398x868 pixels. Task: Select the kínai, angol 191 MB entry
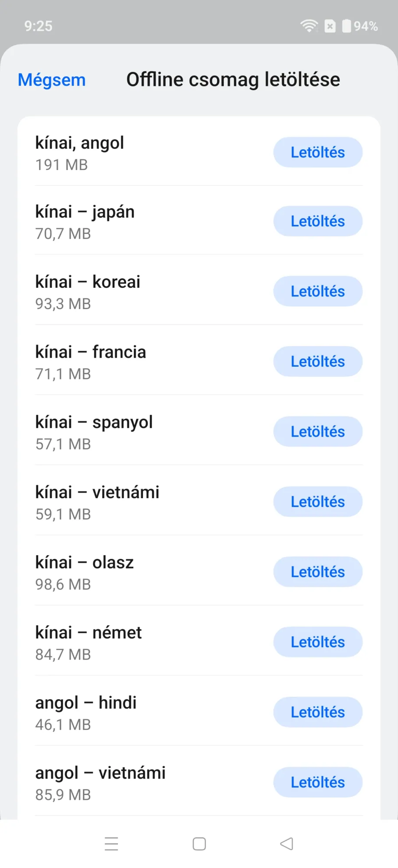pyautogui.click(x=199, y=152)
